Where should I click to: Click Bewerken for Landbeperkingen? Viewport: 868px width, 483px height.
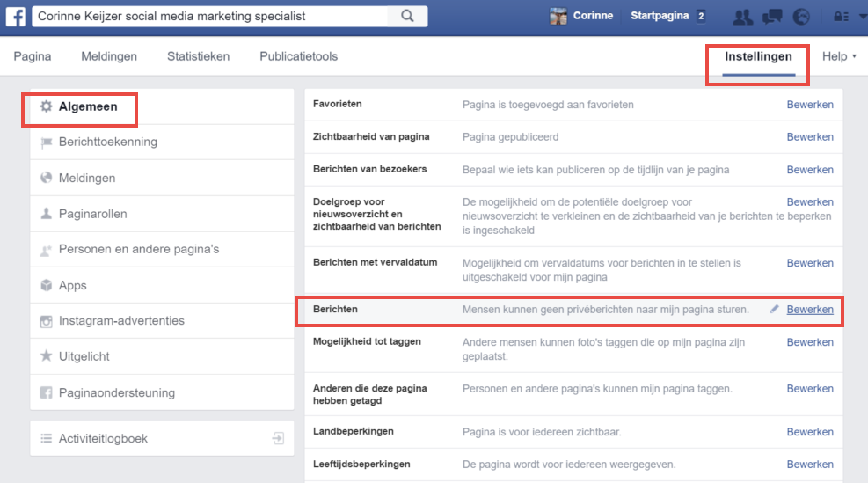810,432
